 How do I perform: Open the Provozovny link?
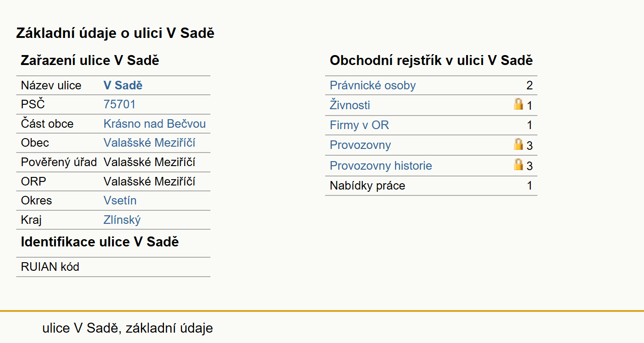coord(360,145)
